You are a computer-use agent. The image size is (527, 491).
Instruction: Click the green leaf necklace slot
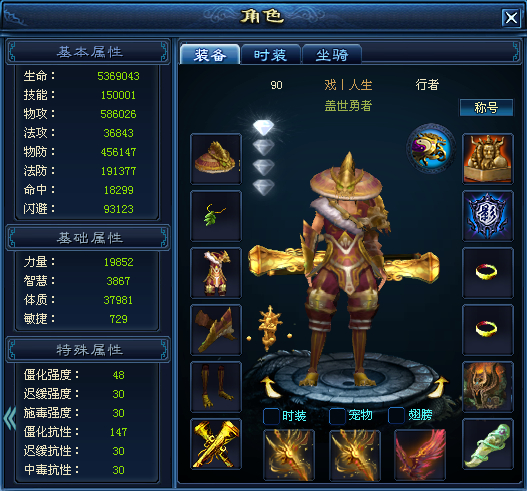tap(216, 216)
